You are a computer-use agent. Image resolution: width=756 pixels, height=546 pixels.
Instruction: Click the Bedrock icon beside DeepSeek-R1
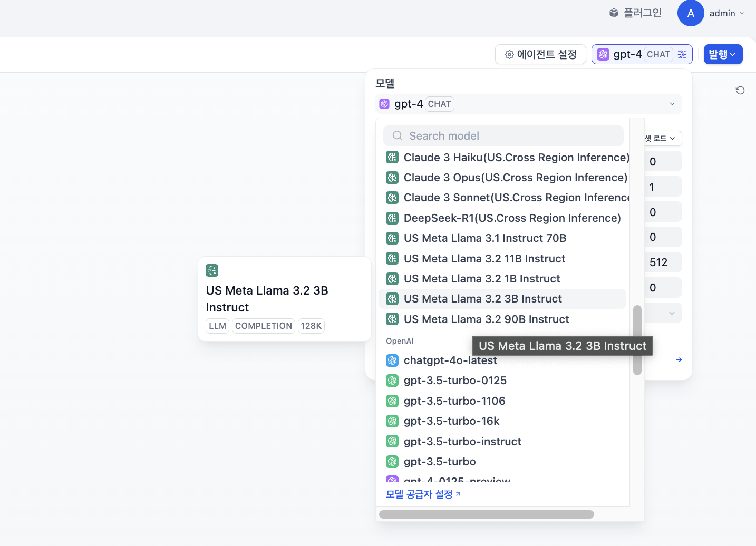coord(392,218)
